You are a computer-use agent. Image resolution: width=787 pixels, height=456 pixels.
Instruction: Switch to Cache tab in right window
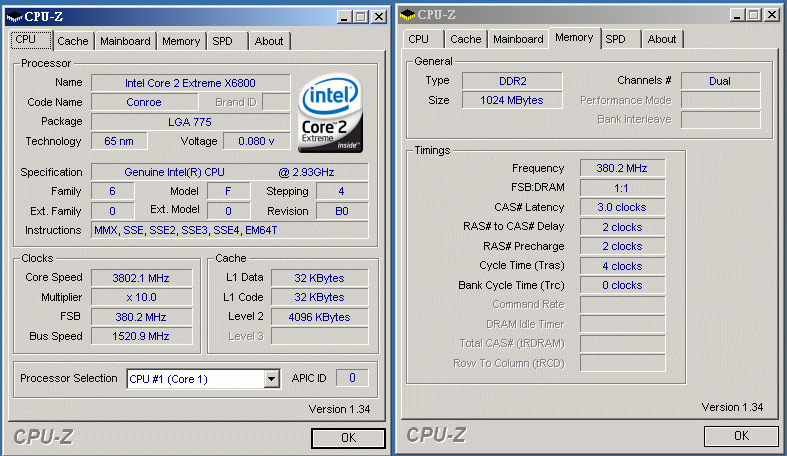point(466,39)
